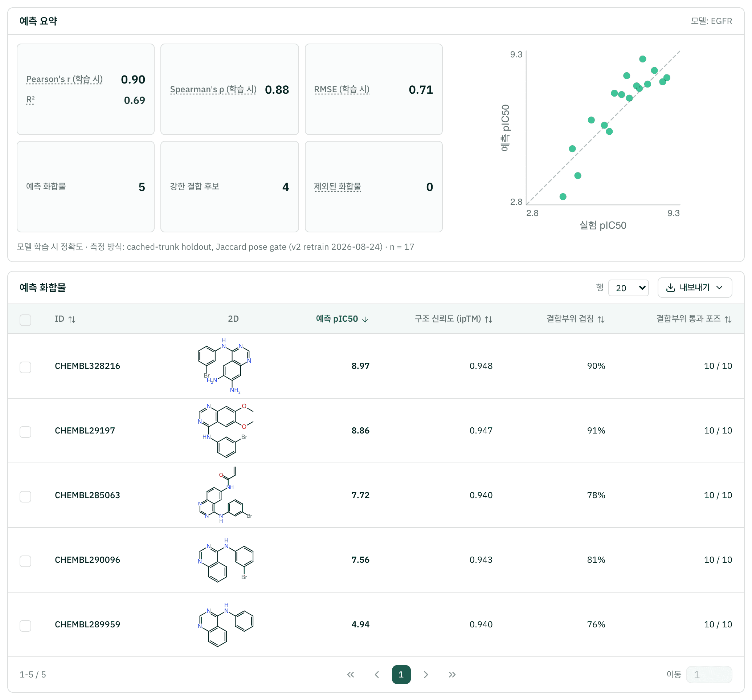Click the CHEMBL289959 ID cell
This screenshot has height=700, width=752.
[87, 625]
